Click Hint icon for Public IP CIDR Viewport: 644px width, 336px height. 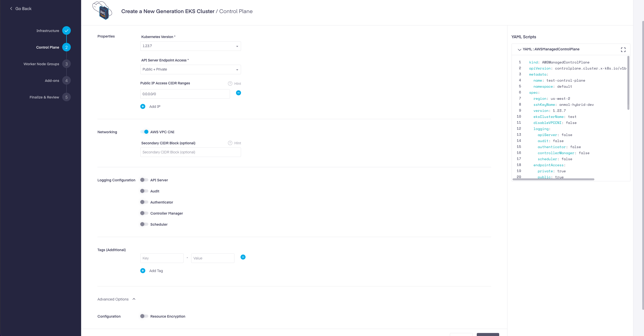click(230, 84)
